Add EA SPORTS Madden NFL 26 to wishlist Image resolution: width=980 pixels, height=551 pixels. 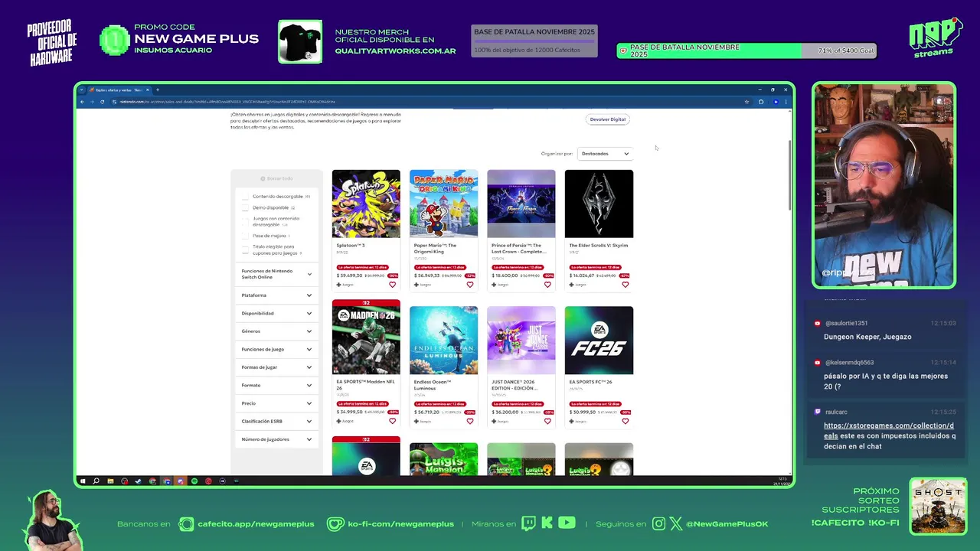393,421
